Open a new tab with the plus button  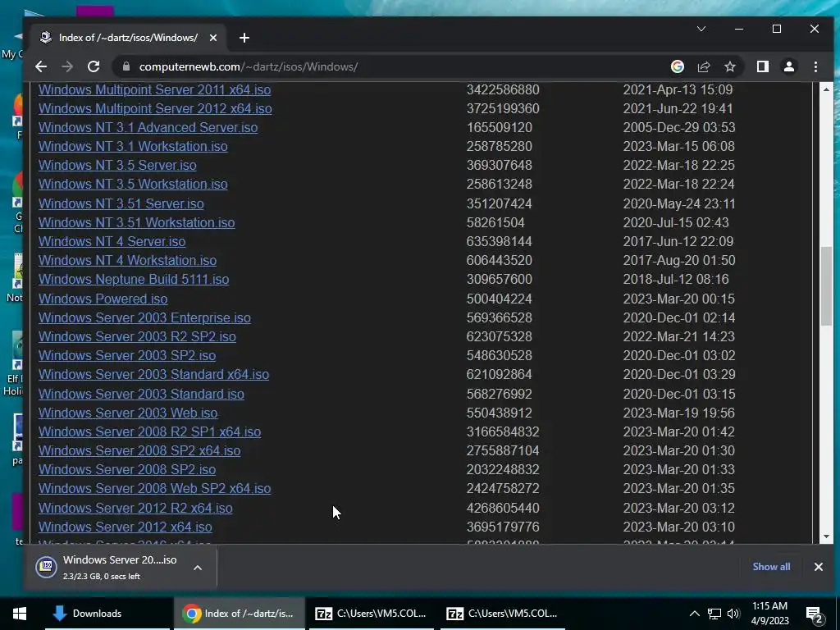(244, 38)
